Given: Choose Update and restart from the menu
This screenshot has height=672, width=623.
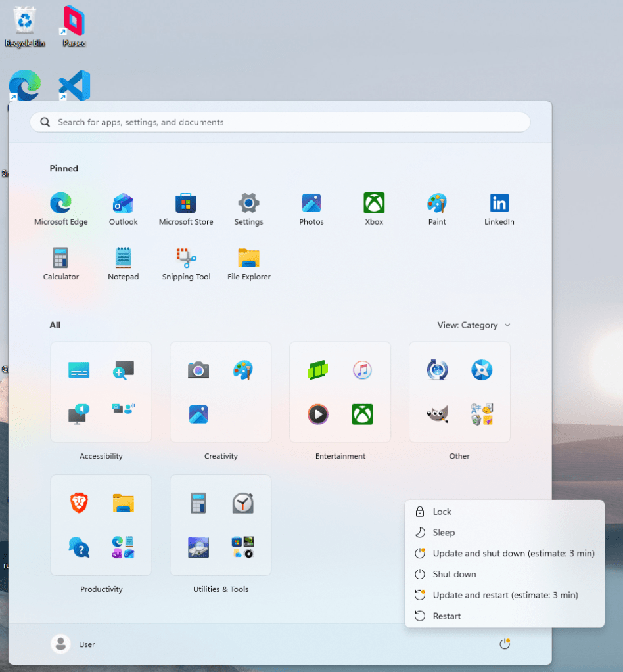Looking at the screenshot, I should coord(504,595).
